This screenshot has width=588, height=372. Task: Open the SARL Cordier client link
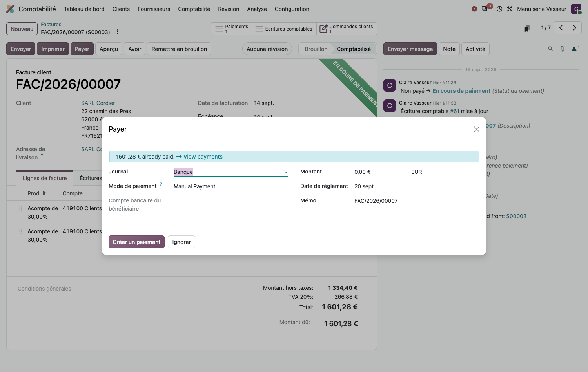coord(98,103)
